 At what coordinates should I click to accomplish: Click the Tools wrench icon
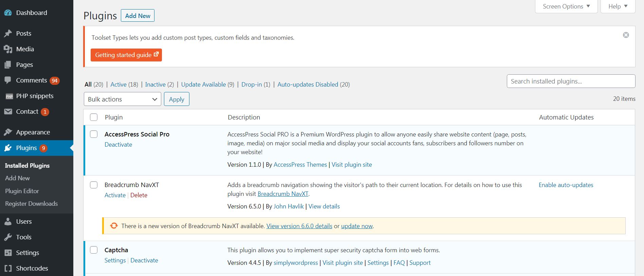(x=8, y=237)
